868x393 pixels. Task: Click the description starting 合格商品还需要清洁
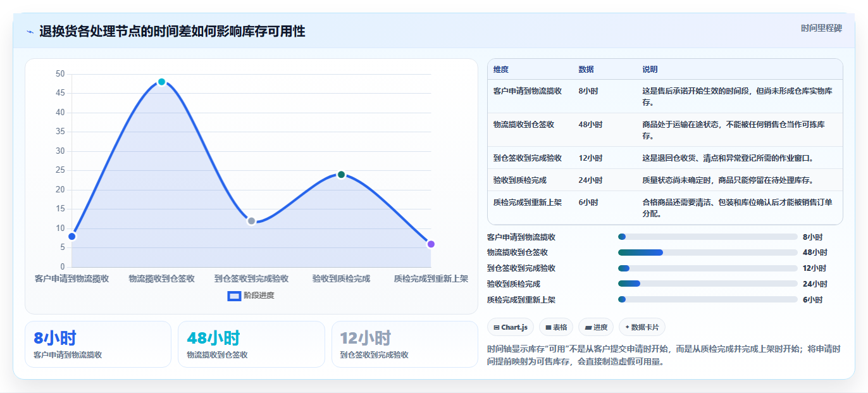point(738,208)
